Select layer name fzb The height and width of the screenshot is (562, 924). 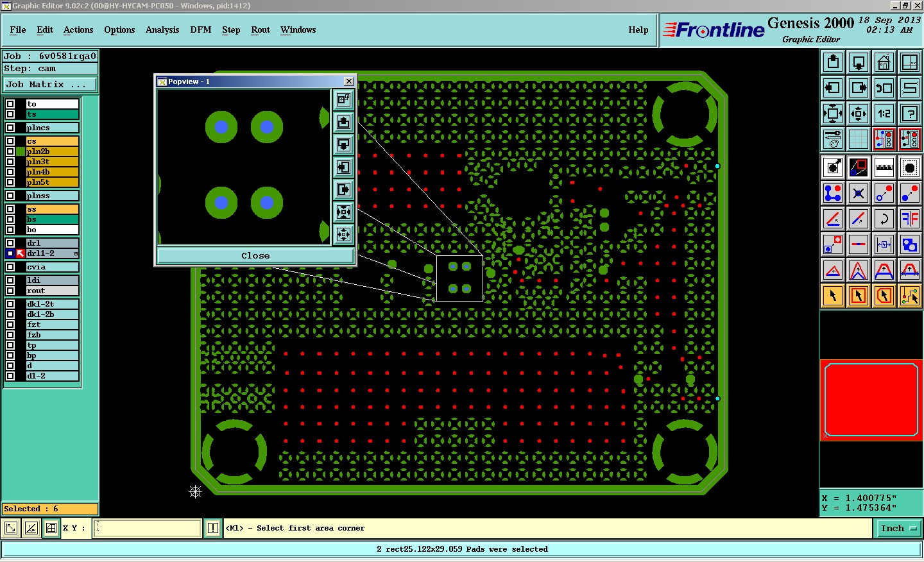52,335
